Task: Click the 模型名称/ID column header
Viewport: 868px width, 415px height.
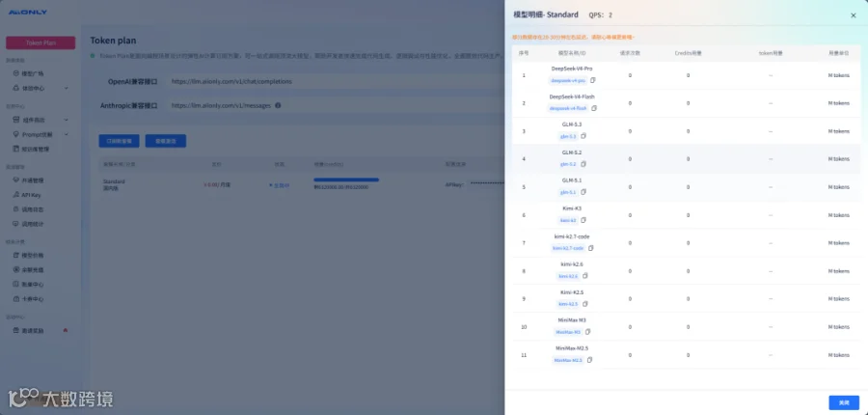Action: coord(572,53)
